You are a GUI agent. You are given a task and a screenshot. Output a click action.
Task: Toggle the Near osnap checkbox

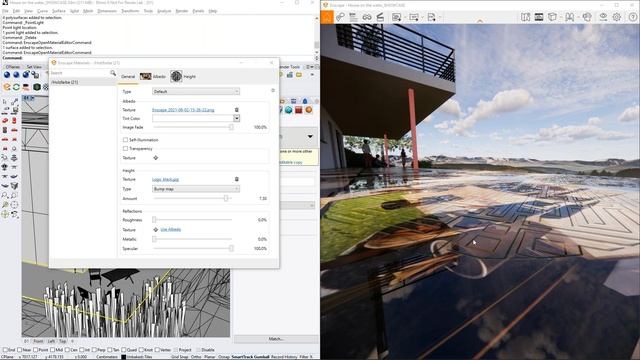click(19, 350)
